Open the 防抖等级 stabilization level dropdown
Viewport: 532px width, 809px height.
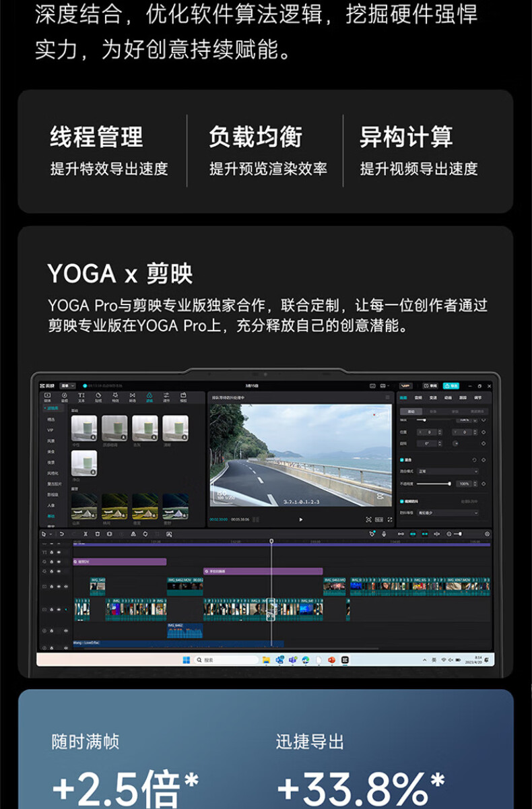447,513
